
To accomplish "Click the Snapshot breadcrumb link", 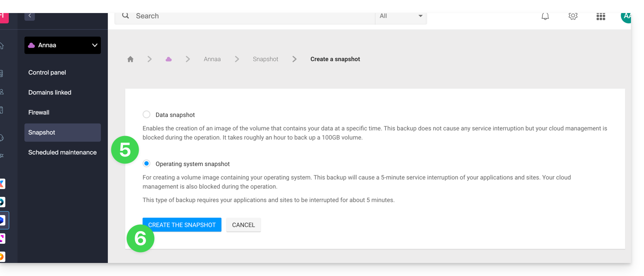I will point(265,59).
